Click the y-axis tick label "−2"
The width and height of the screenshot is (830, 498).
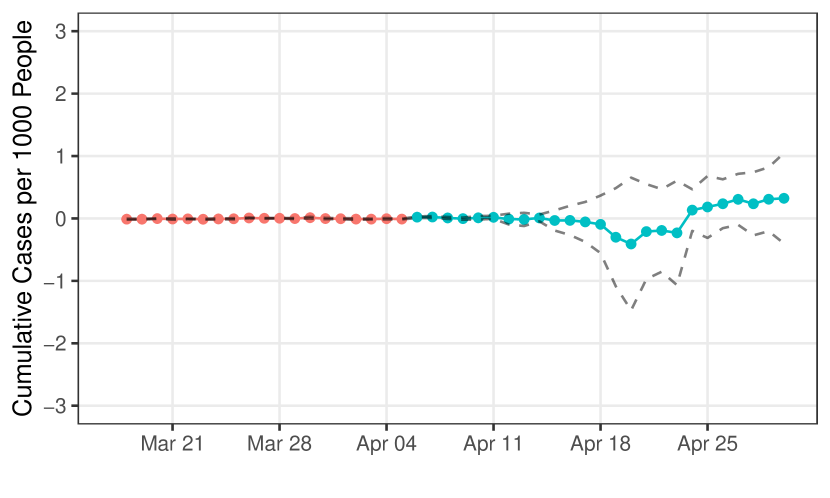click(57, 343)
